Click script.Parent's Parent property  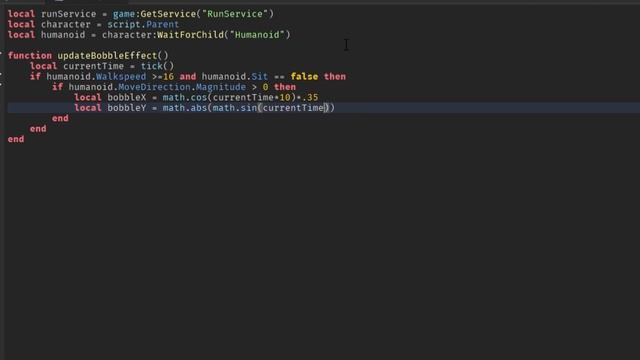pyautogui.click(x=162, y=24)
